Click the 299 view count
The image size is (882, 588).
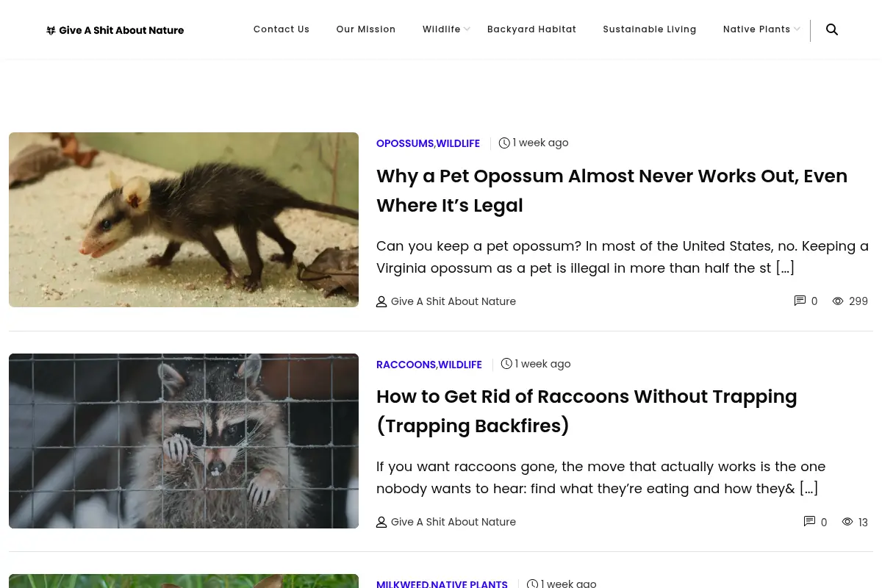[x=858, y=301]
